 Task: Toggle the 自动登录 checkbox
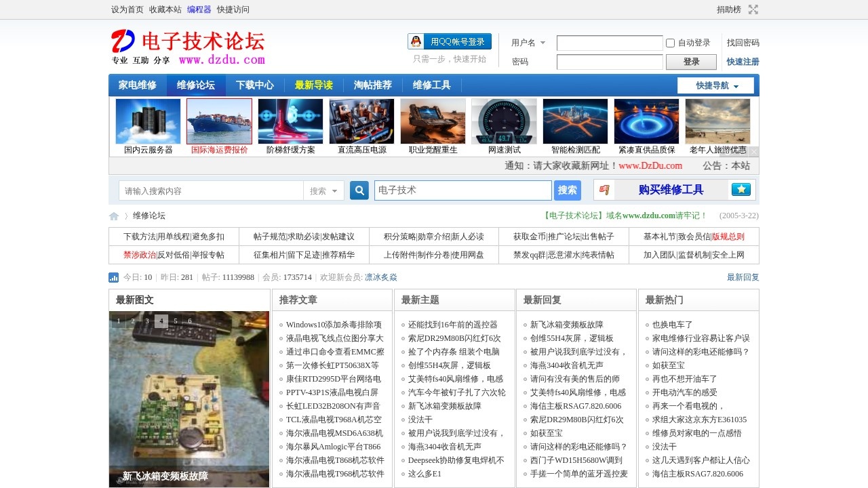[x=670, y=43]
